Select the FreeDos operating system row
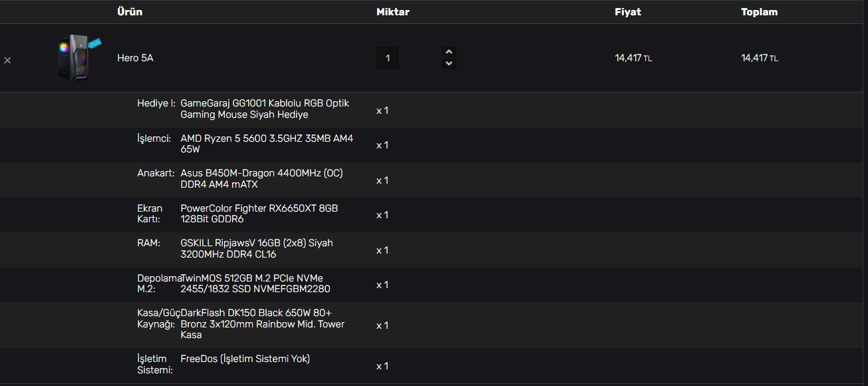Image resolution: width=868 pixels, height=386 pixels. click(x=434, y=365)
